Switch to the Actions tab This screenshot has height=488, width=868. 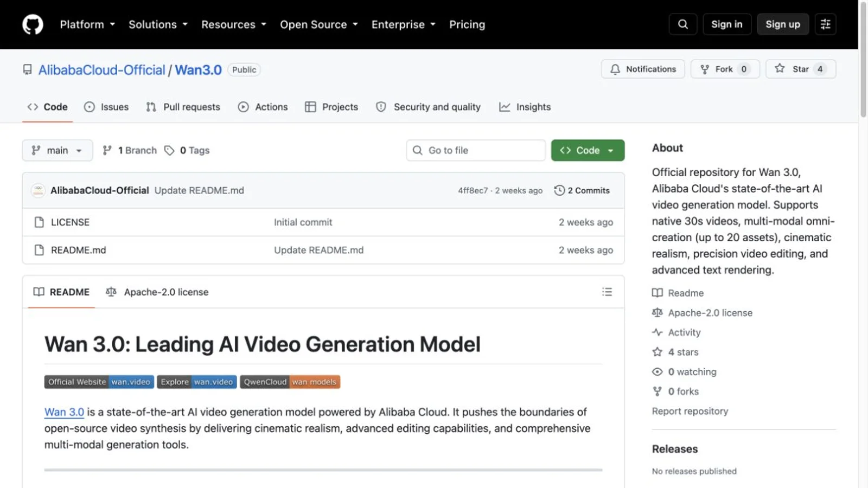(x=263, y=107)
